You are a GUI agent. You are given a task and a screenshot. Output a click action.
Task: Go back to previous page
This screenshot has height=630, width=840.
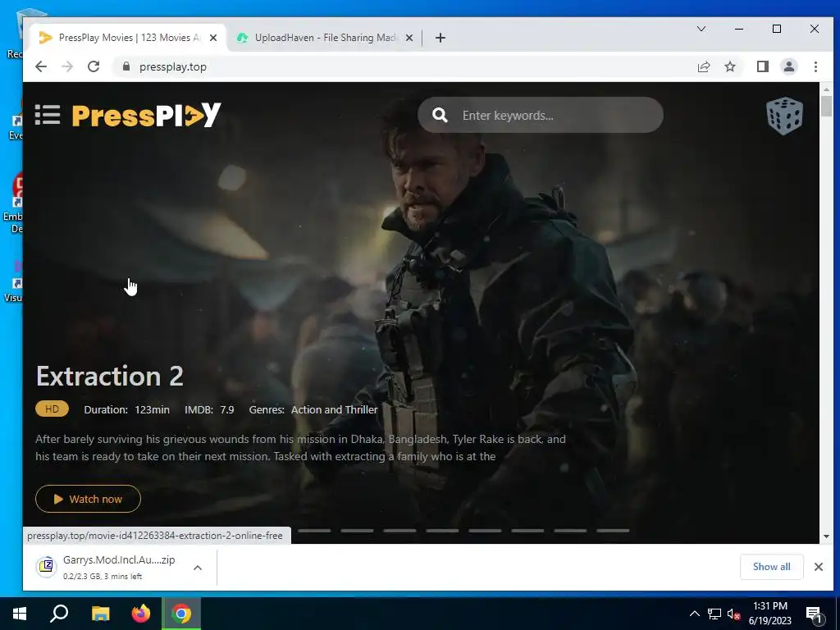(41, 66)
